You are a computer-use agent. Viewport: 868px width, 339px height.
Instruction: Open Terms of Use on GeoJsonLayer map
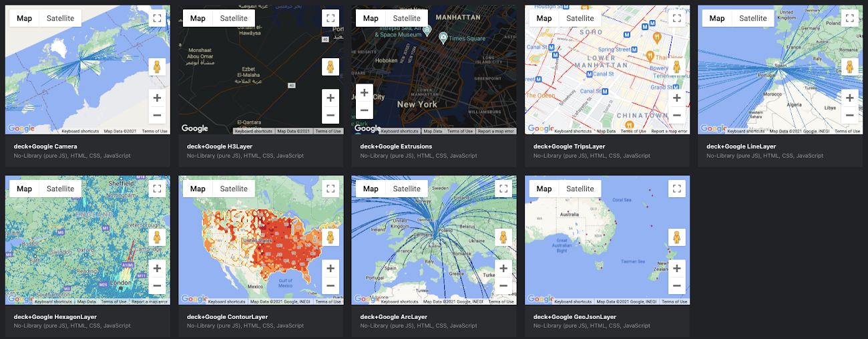(675, 302)
